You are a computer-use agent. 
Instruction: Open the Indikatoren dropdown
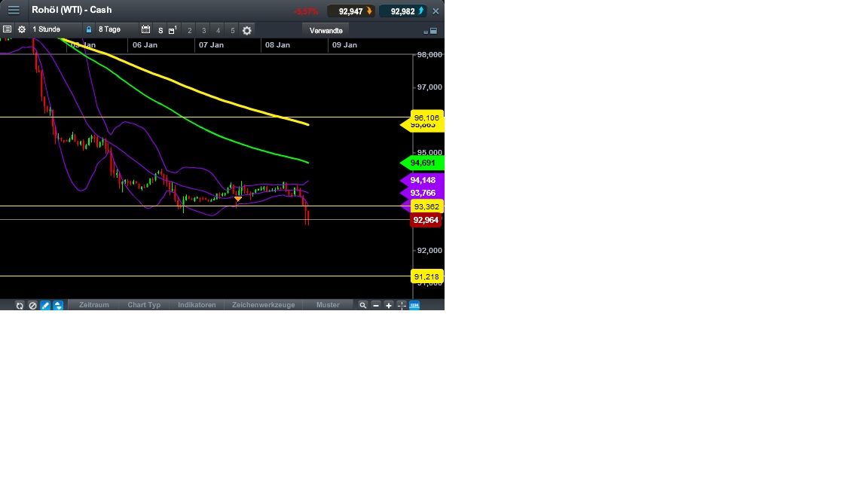[196, 305]
